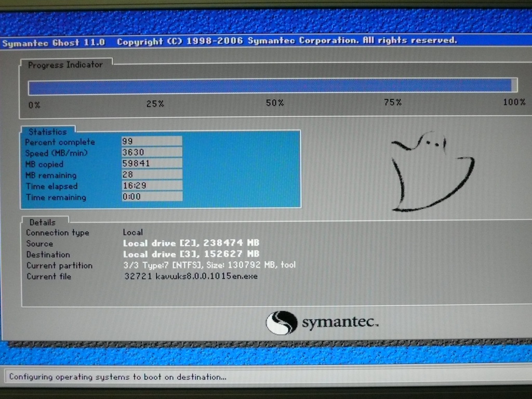Select the kavwks8.0.0.1015en.exe file name
The width and height of the screenshot is (532, 399).
(x=206, y=276)
